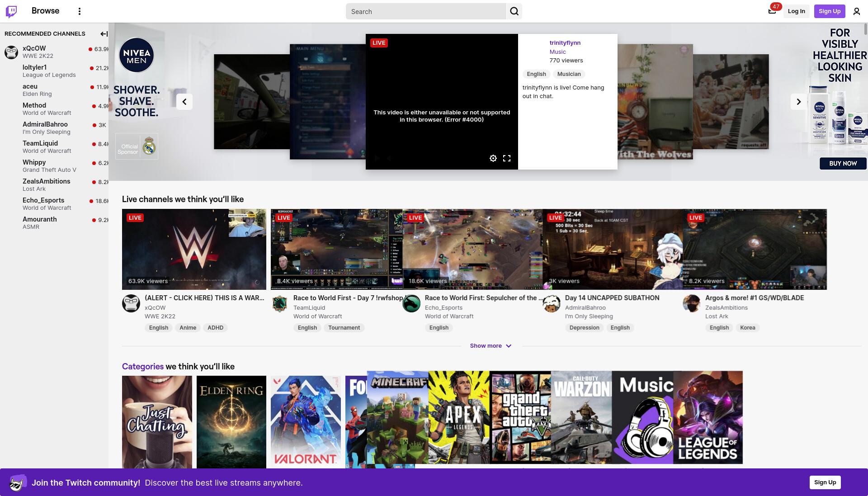Click the Log In button
Image resolution: width=868 pixels, height=496 pixels.
[796, 11]
